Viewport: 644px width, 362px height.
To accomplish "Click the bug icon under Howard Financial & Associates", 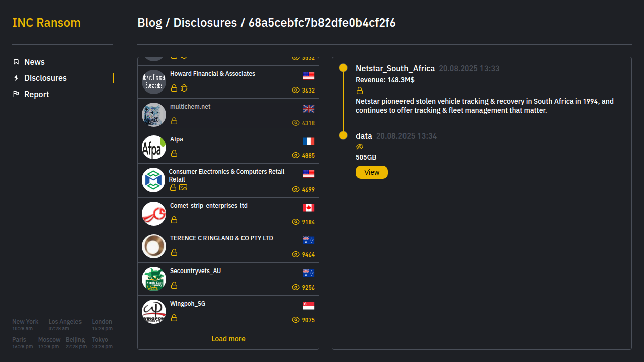I will pos(184,88).
